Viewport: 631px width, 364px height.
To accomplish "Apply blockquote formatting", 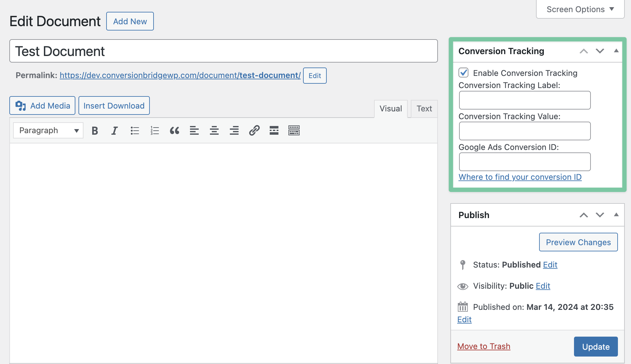I will 174,130.
